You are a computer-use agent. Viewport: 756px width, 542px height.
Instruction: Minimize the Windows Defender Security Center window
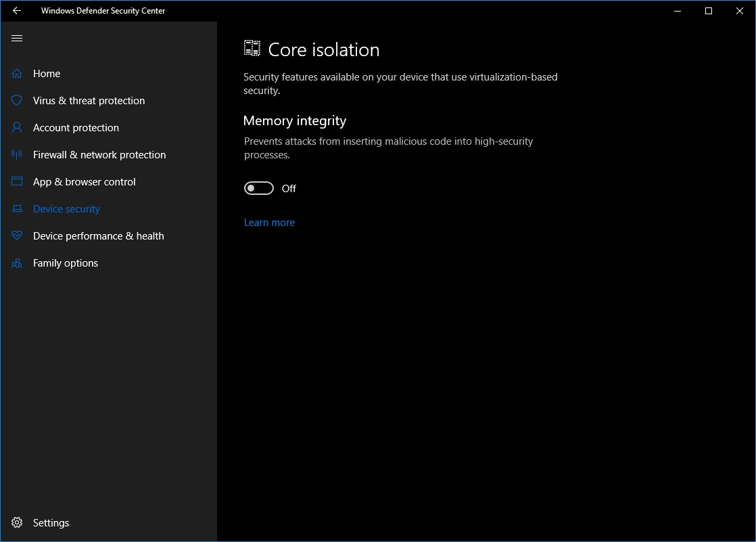[x=678, y=11]
